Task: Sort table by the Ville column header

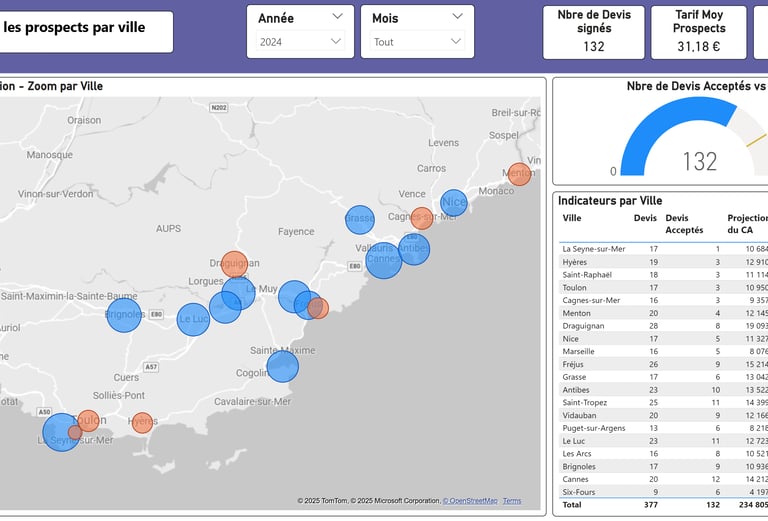Action: tap(572, 218)
